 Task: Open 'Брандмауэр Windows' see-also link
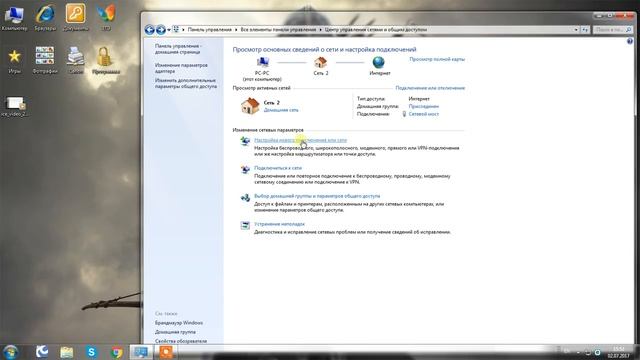click(179, 323)
